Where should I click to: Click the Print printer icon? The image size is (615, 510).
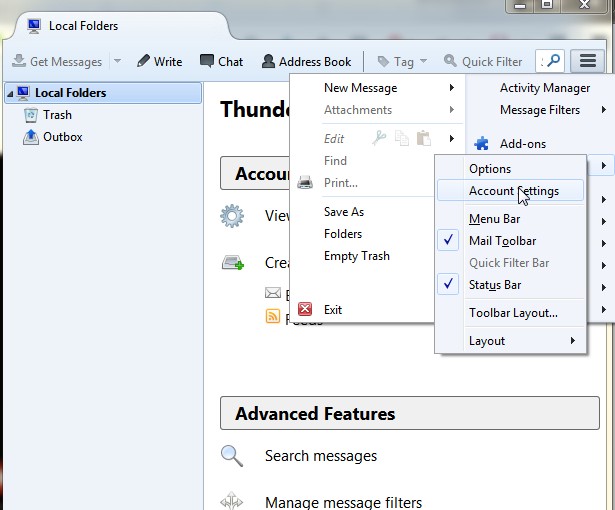click(305, 182)
